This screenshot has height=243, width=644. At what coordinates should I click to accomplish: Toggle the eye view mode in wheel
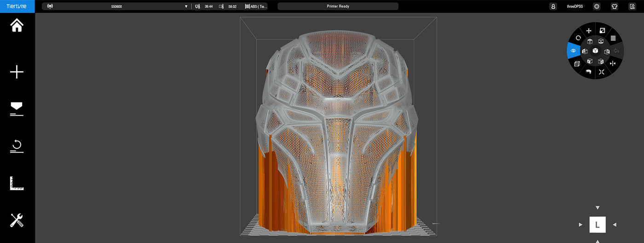573,51
